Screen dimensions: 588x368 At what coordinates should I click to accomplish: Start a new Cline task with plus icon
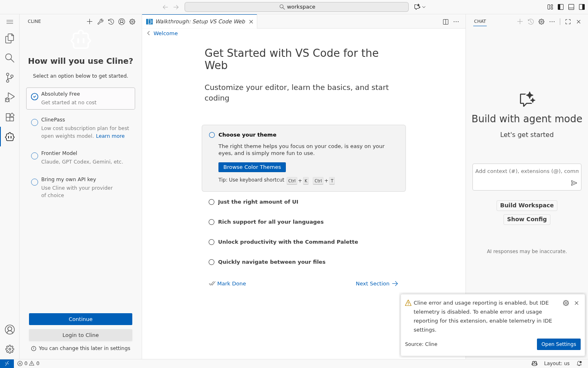coord(89,22)
